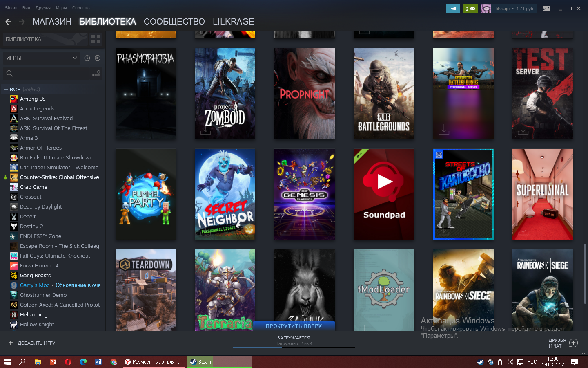Show recent activity clock filter
The width and height of the screenshot is (588, 368).
[87, 58]
